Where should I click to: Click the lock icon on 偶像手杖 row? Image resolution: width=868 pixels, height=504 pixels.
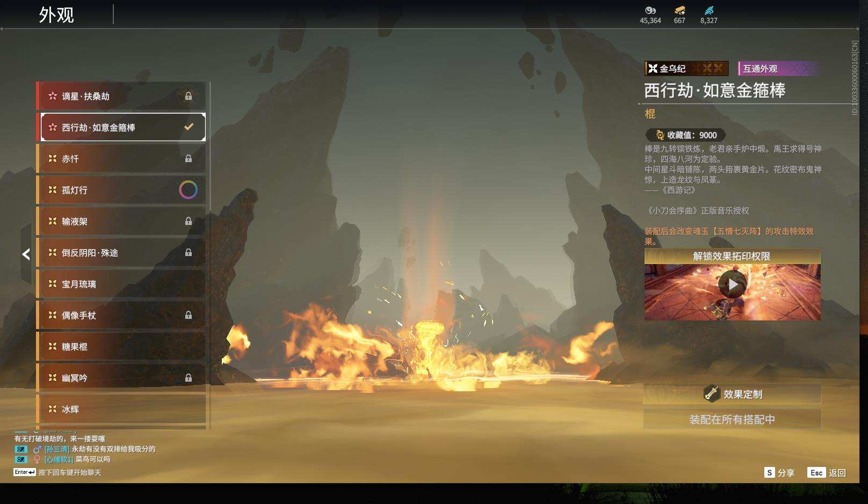click(189, 315)
